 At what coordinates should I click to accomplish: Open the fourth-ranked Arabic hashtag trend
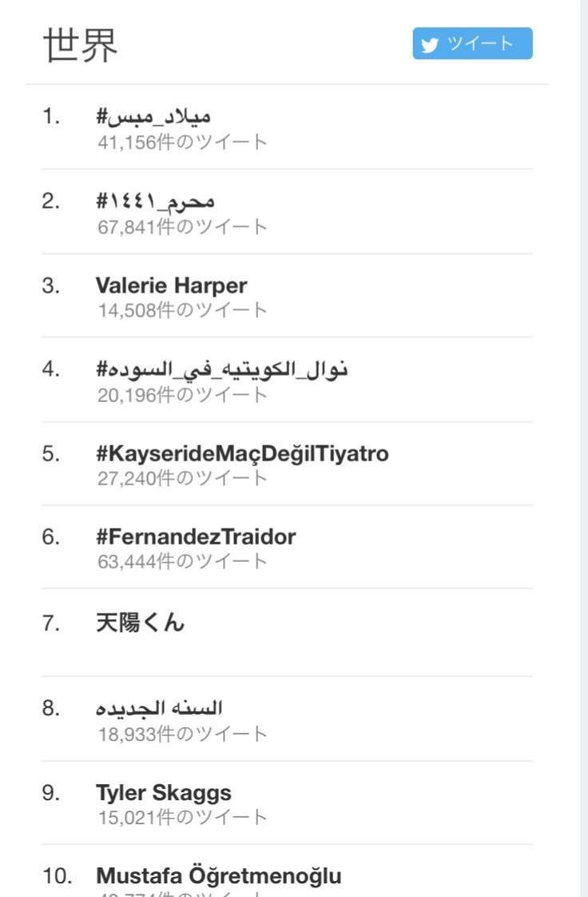(222, 369)
